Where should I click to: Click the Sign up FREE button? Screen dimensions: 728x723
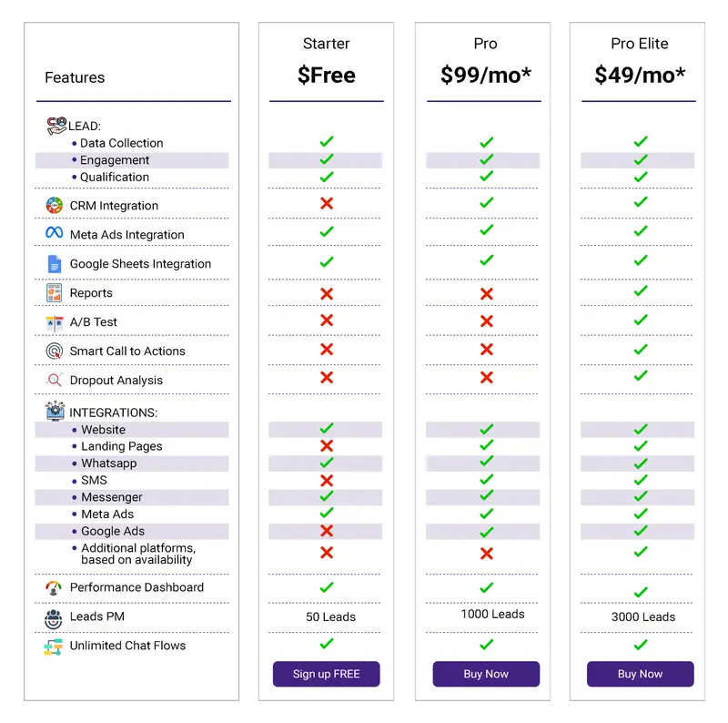click(327, 674)
